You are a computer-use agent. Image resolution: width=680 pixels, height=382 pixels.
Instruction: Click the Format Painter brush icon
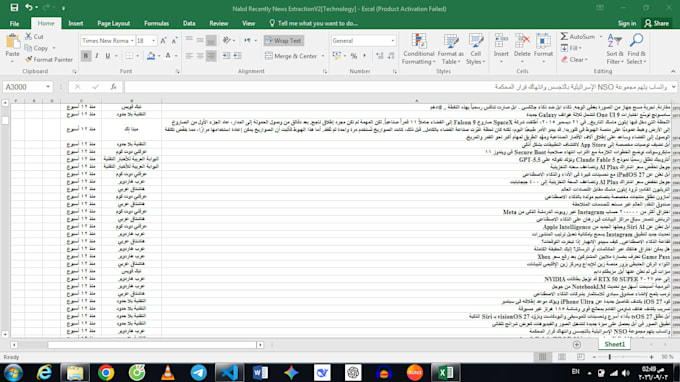pos(29,59)
